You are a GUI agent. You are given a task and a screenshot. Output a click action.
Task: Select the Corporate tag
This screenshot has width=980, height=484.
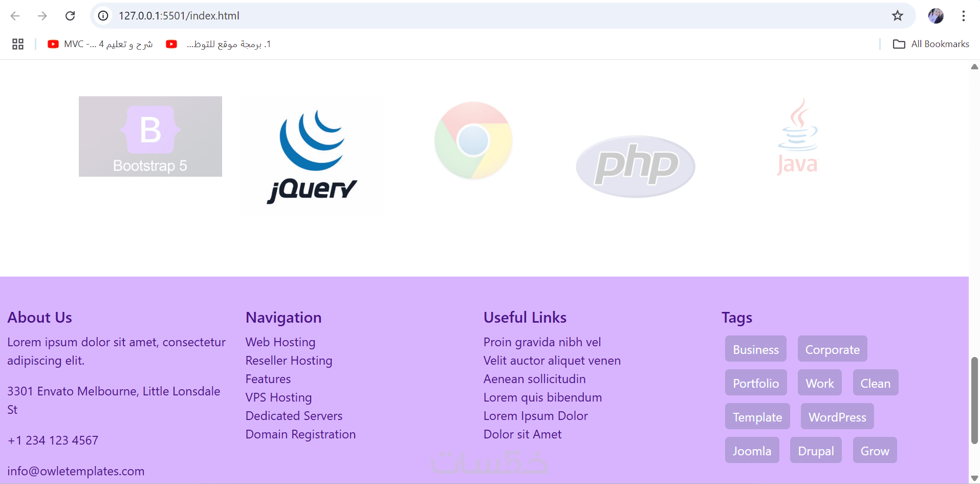coord(833,349)
